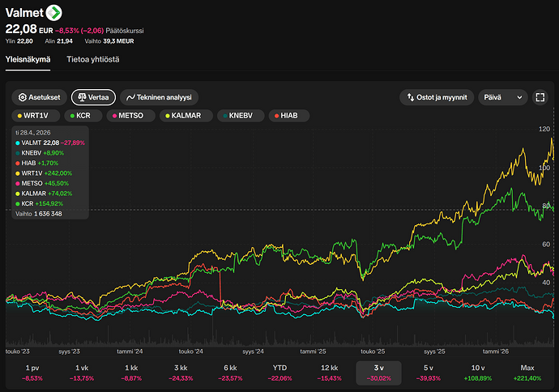Select the 1 kk time range
This screenshot has height=392, width=559.
pyautogui.click(x=131, y=373)
